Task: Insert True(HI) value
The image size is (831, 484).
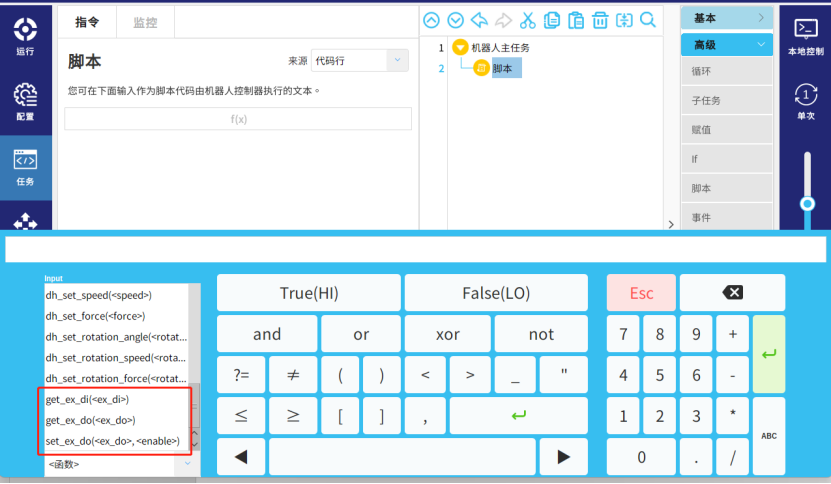Action: click(x=308, y=293)
